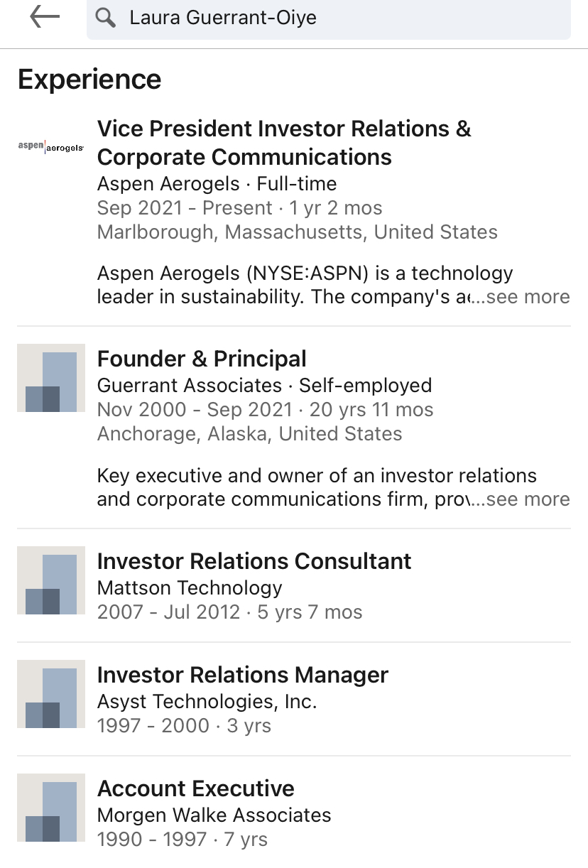Select Investor Relations Manager entry
588x868 pixels.
point(243,675)
